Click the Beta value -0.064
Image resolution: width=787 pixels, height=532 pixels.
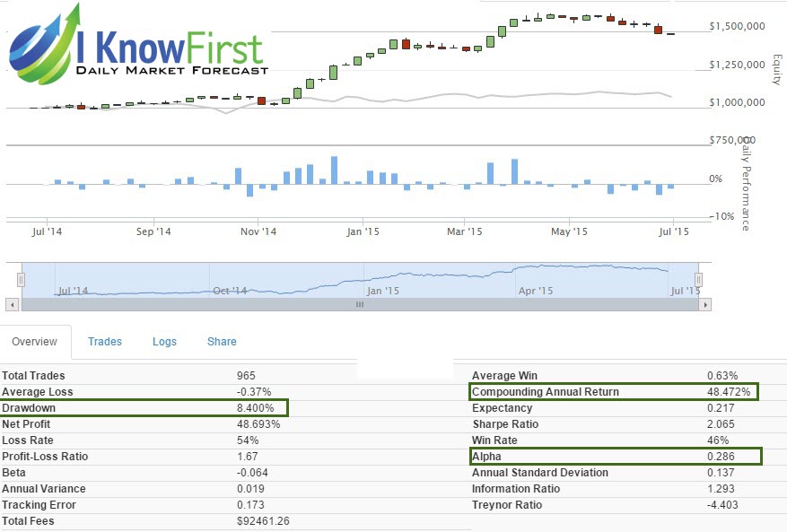(252, 473)
